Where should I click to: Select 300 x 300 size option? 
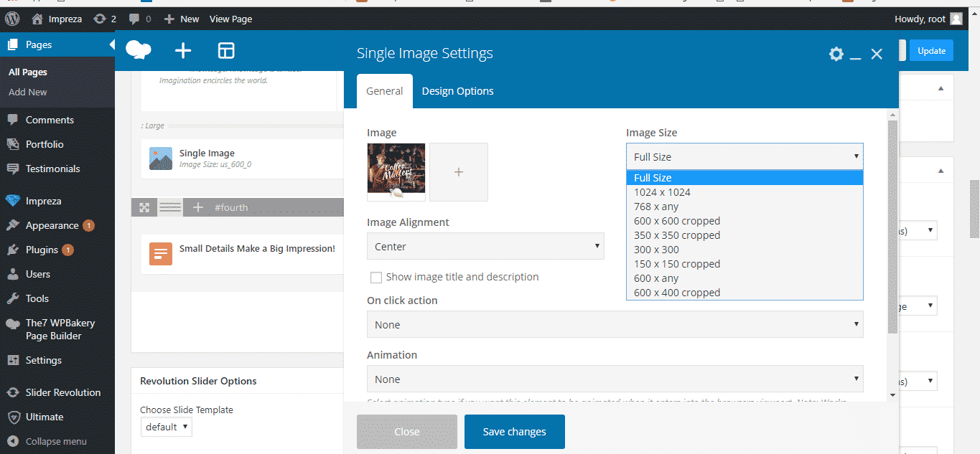coord(745,250)
